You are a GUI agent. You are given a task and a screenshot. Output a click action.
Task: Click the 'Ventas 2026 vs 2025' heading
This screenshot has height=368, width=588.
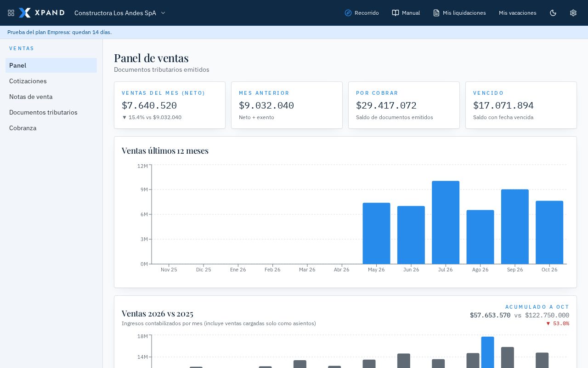(158, 313)
